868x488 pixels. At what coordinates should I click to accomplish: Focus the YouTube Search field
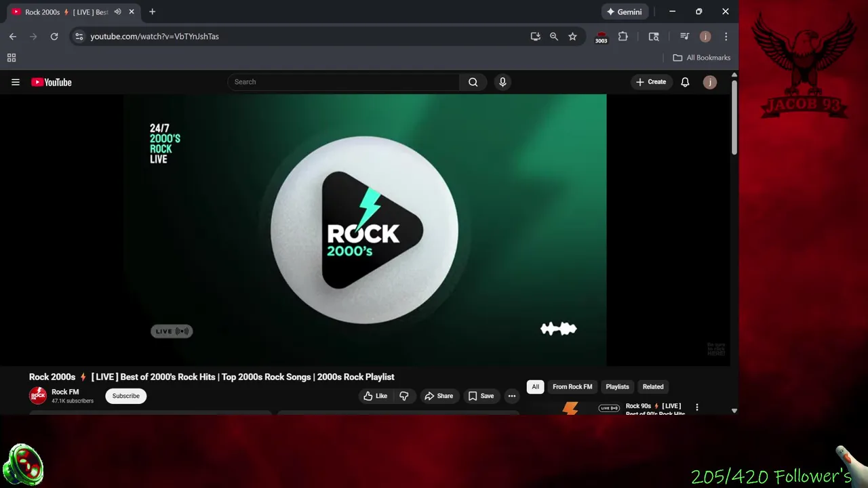344,82
